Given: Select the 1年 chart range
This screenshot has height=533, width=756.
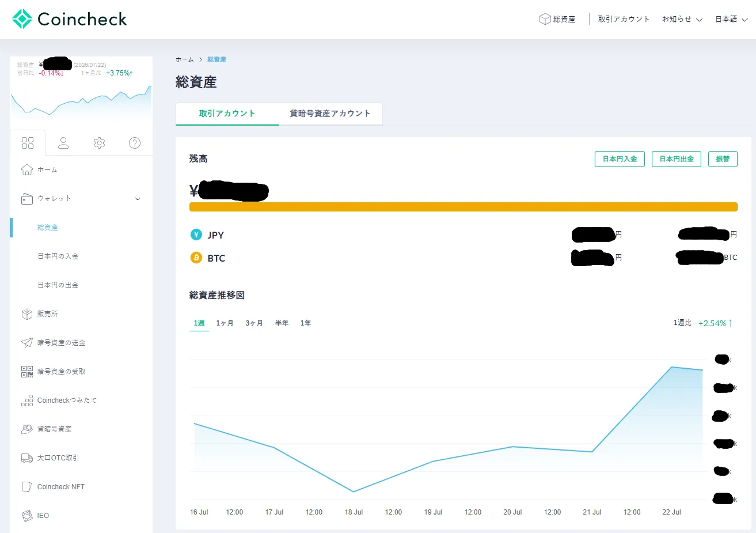Looking at the screenshot, I should tap(306, 323).
